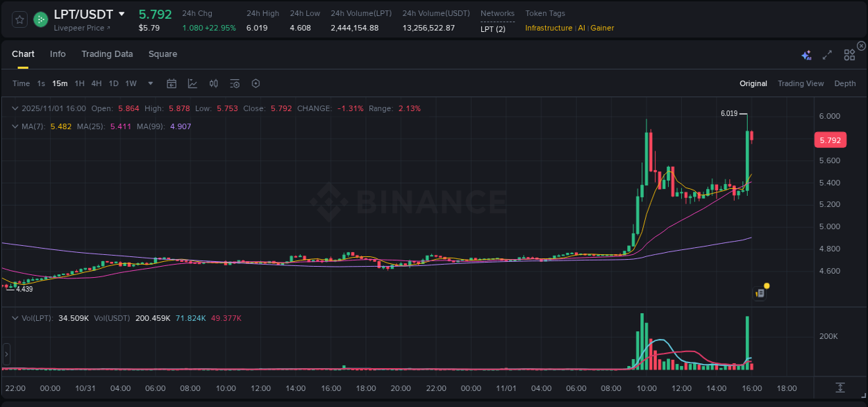This screenshot has height=407, width=868.
Task: Open the indicators list icon
Action: [235, 83]
